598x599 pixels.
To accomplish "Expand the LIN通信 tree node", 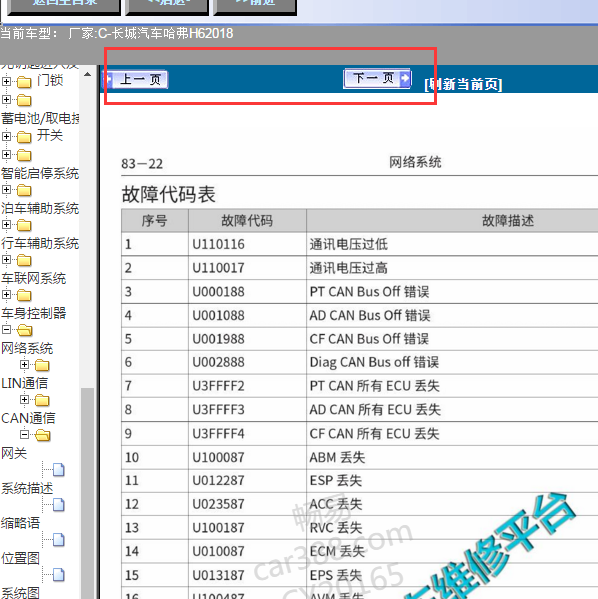I will (x=24, y=364).
